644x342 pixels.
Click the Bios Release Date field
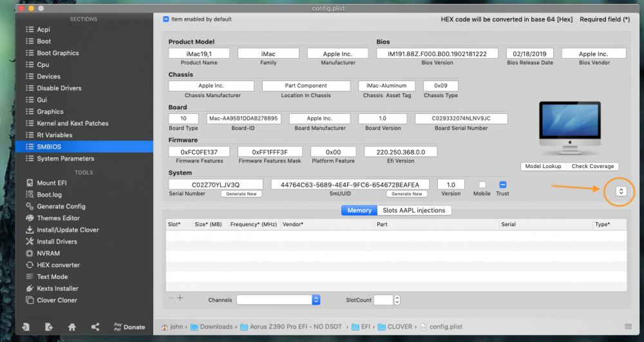click(529, 54)
